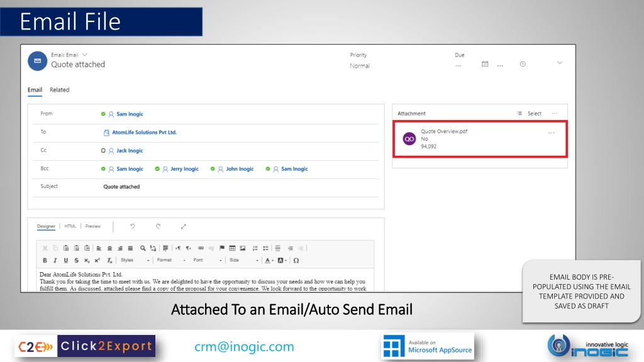Insert special character with Omega icon

coord(296,260)
